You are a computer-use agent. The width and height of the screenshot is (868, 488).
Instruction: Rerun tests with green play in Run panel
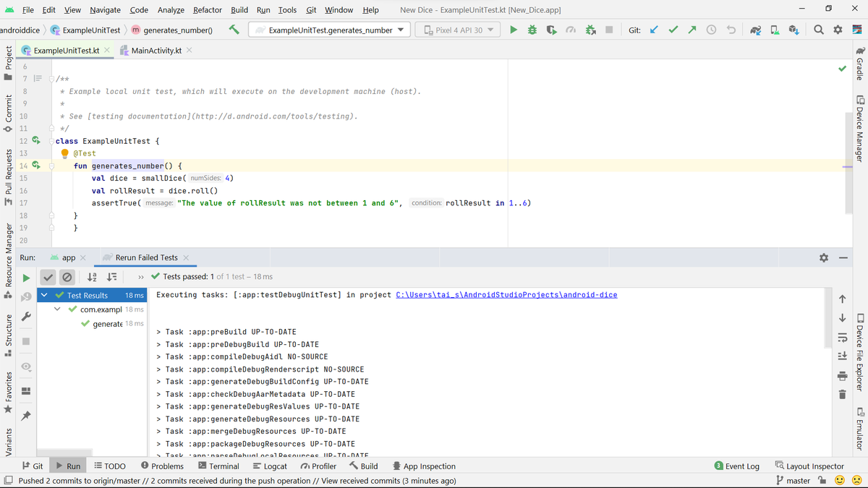26,277
